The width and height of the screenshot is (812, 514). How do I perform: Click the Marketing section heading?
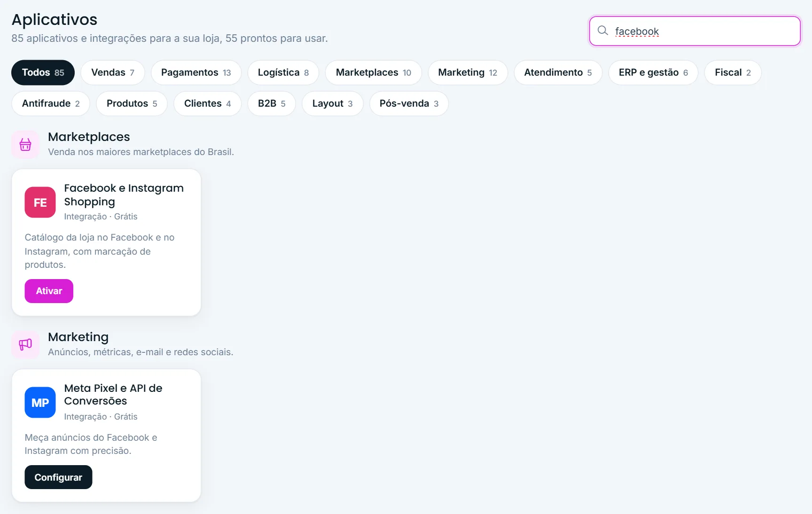tap(78, 337)
